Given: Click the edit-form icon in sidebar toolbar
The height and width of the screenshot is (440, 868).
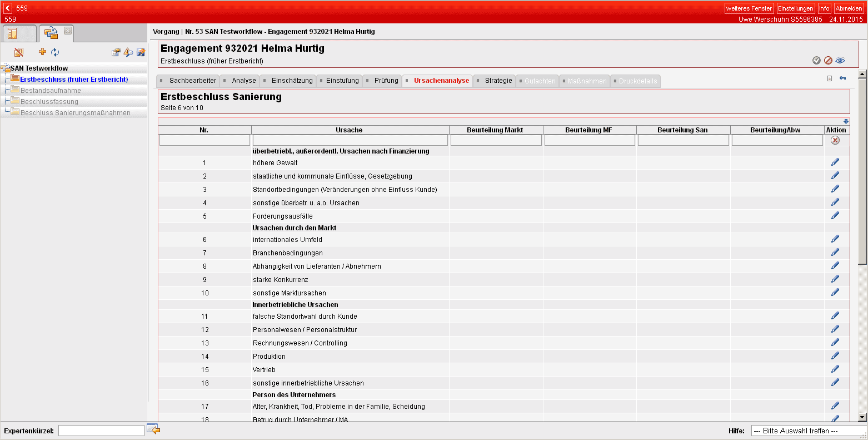Looking at the screenshot, I should click(116, 52).
